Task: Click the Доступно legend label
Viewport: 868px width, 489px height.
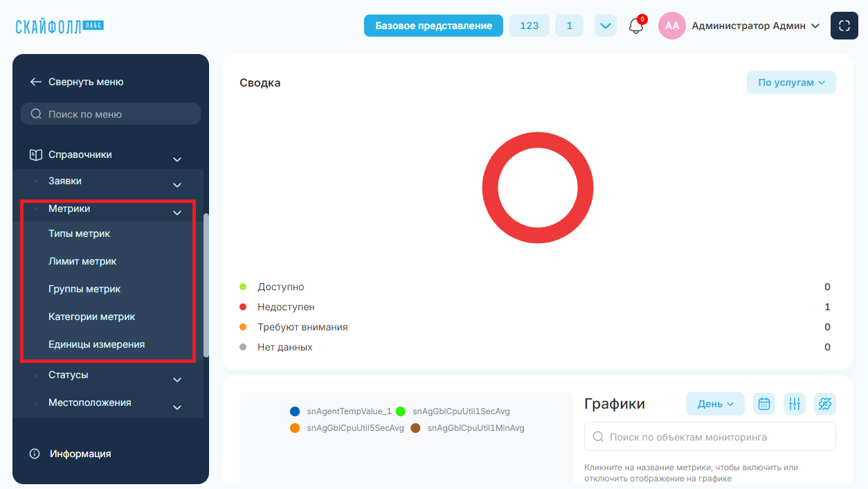Action: click(281, 287)
